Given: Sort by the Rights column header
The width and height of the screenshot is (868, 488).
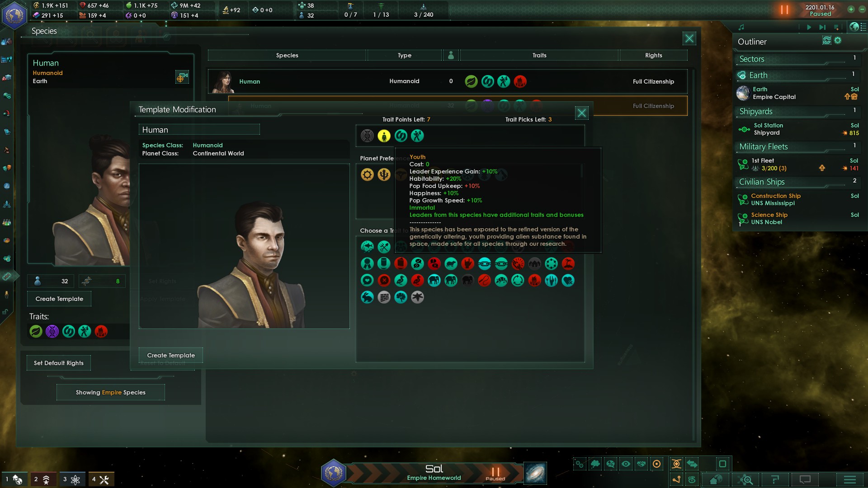Looking at the screenshot, I should click(x=653, y=55).
